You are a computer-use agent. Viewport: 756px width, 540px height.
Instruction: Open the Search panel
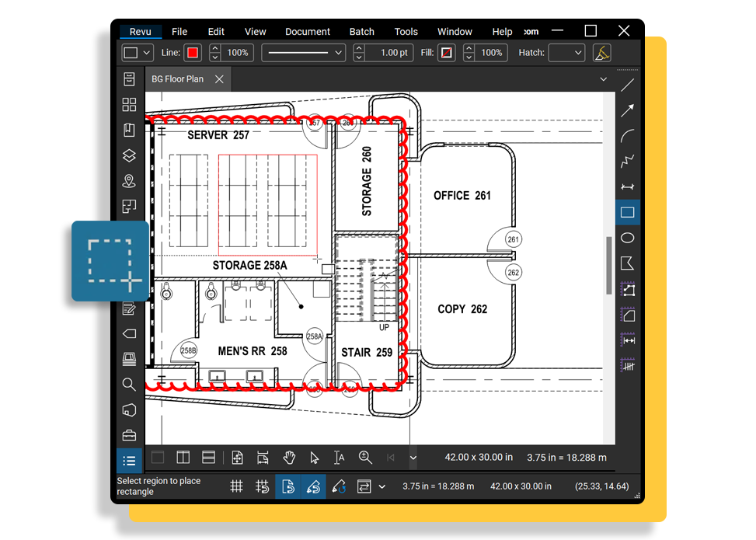point(130,385)
